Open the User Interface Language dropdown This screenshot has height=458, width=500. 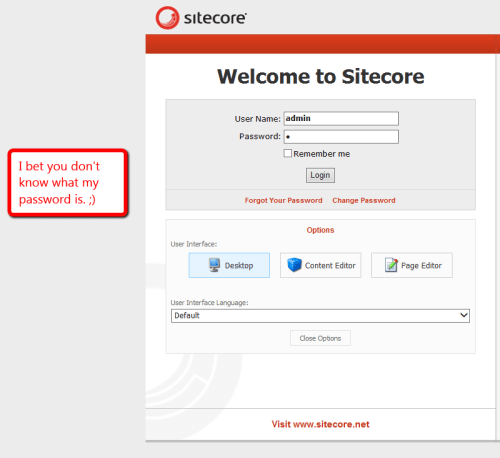tap(320, 316)
